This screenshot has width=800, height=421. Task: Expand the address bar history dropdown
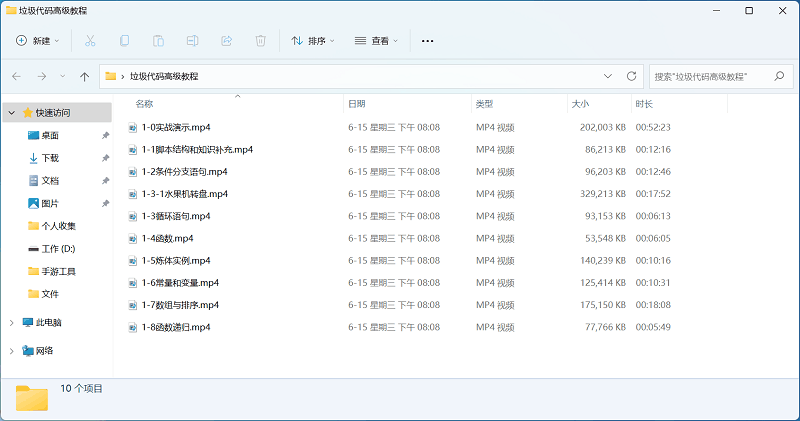pyautogui.click(x=608, y=76)
